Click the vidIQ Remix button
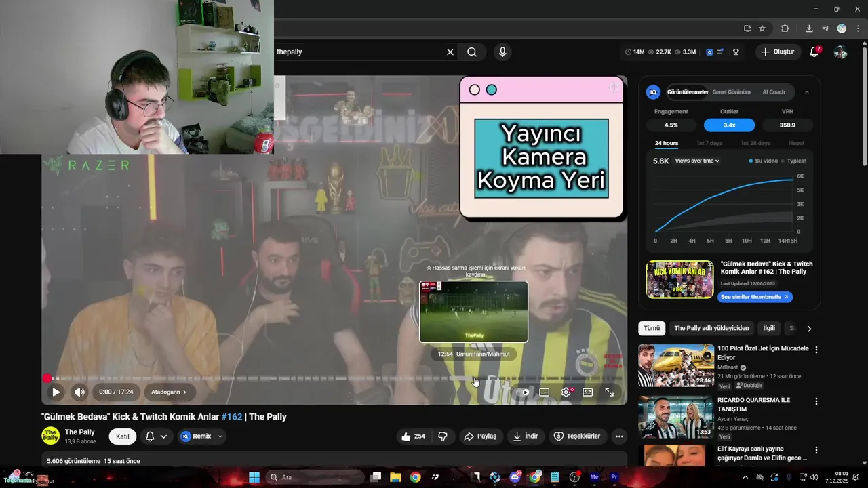868x488 pixels. (x=196, y=436)
